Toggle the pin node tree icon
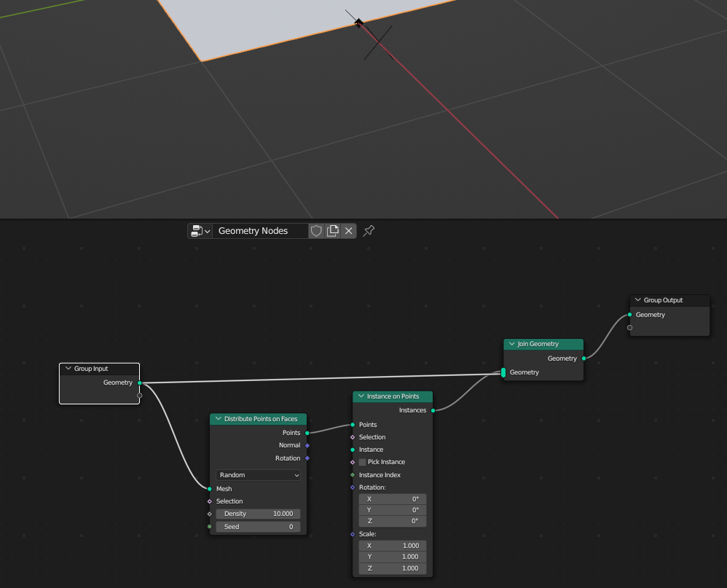727x588 pixels. click(369, 231)
